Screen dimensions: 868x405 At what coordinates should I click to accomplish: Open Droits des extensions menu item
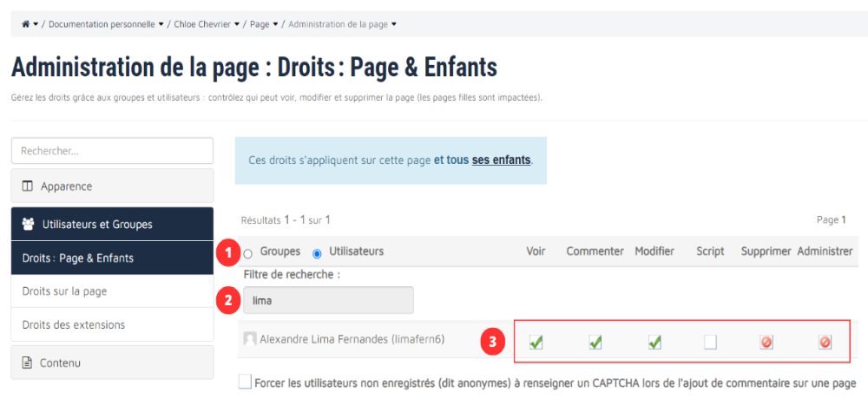[x=112, y=324]
